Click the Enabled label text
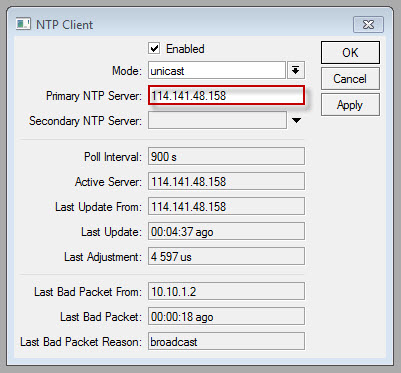The height and width of the screenshot is (373, 401). point(185,49)
